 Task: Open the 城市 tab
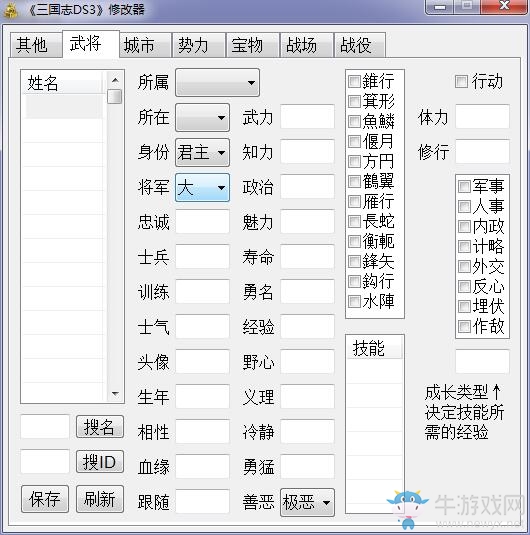145,45
